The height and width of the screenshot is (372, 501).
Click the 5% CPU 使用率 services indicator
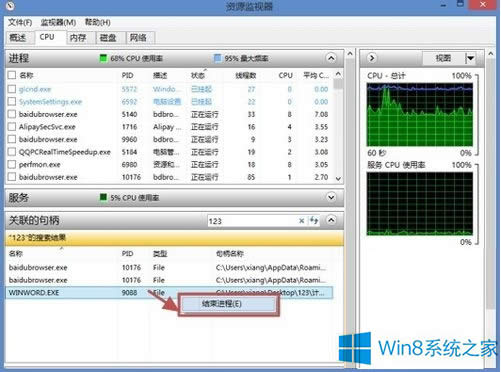tap(129, 198)
